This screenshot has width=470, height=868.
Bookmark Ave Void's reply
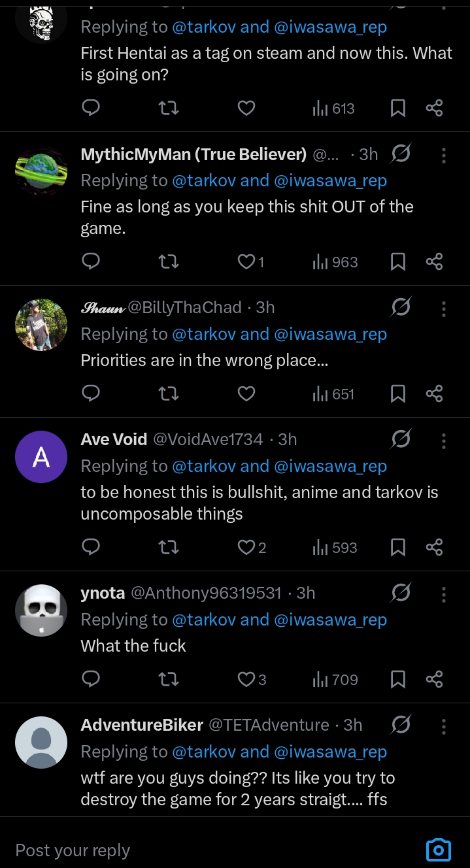397,548
